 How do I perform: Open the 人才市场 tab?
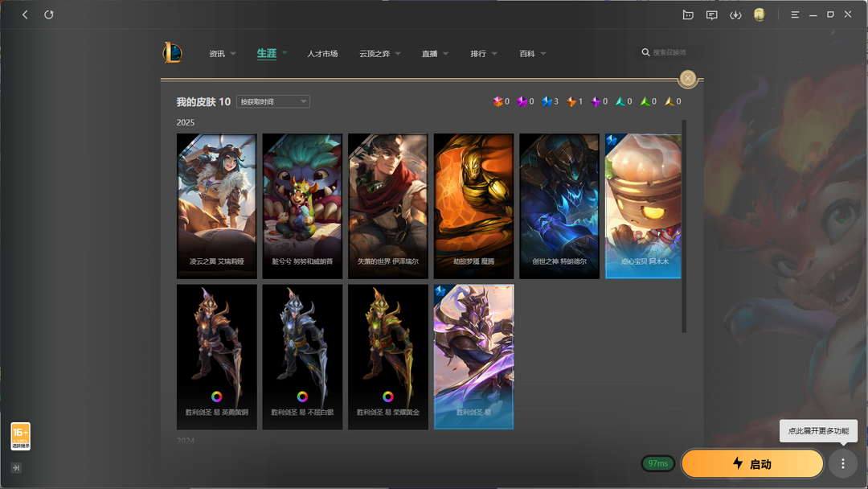pyautogui.click(x=323, y=54)
